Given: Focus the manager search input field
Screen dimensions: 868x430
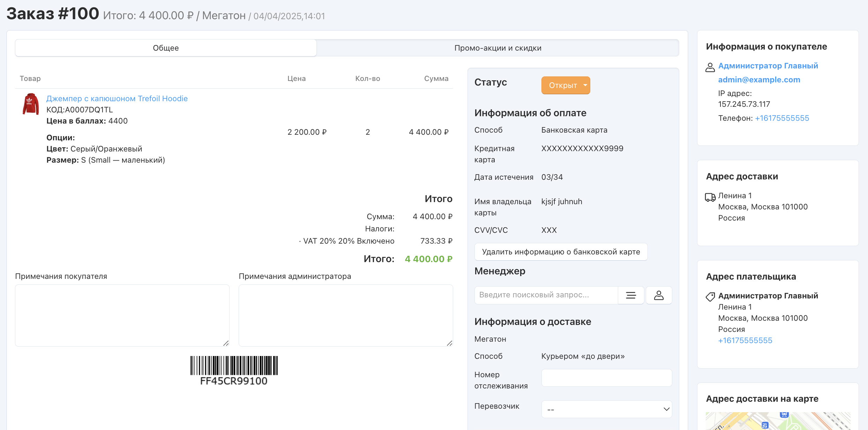Looking at the screenshot, I should pyautogui.click(x=546, y=295).
